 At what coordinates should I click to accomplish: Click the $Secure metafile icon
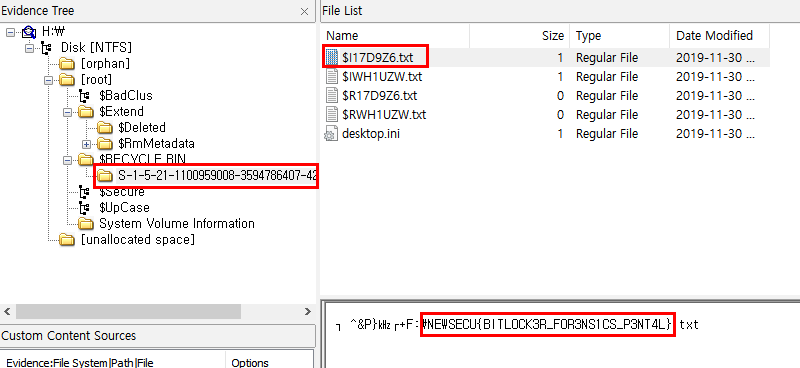85,192
